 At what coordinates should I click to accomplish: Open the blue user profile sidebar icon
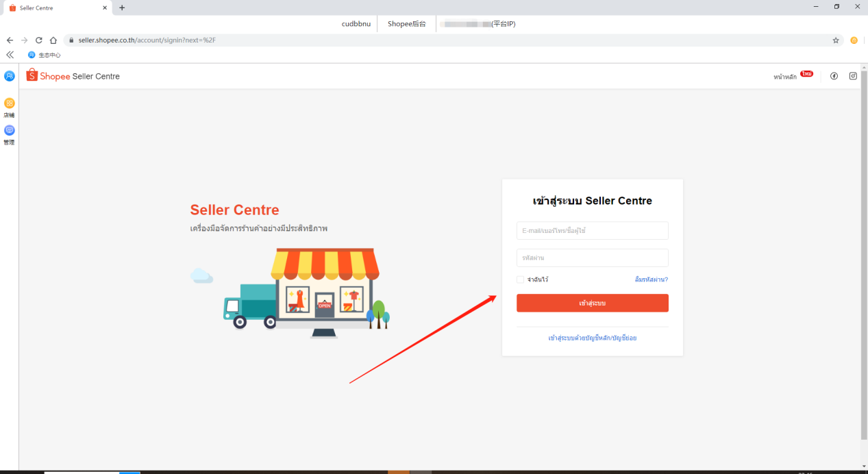coord(10,76)
